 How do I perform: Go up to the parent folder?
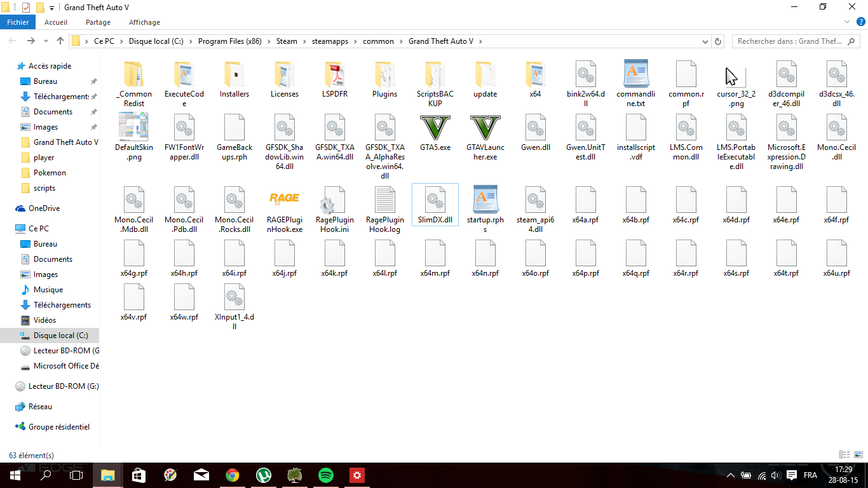(60, 41)
